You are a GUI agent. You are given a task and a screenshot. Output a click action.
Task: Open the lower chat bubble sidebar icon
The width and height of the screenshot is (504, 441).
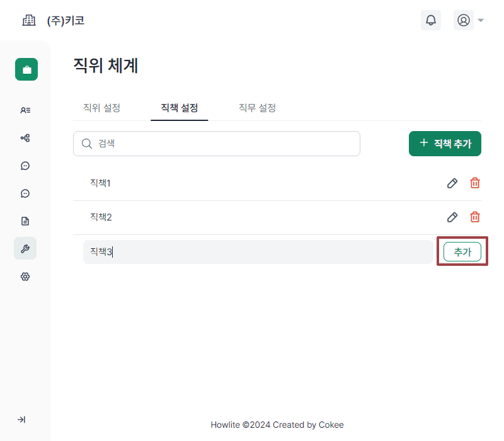[25, 193]
